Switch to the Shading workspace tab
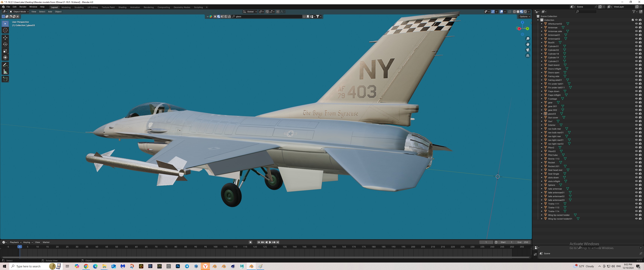 122,7
